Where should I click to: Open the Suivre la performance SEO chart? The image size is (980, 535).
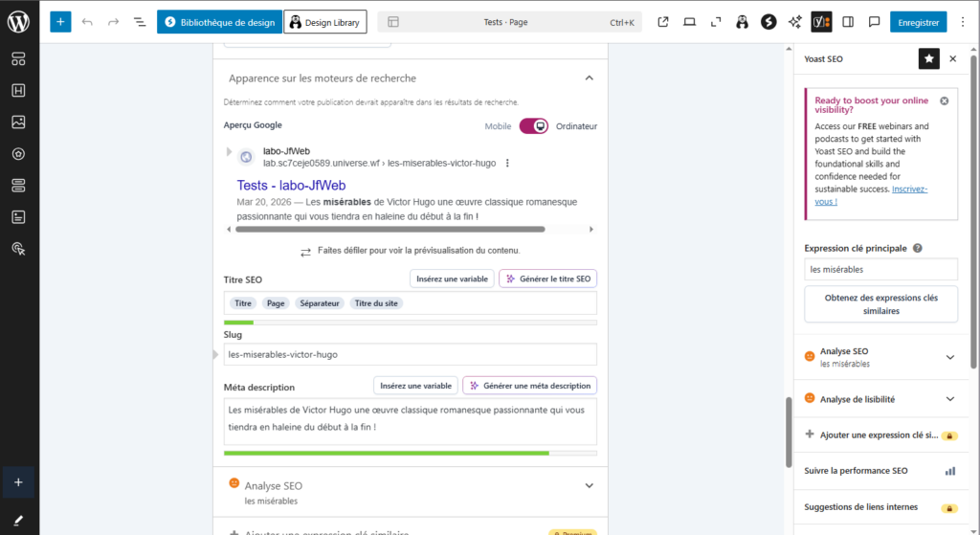click(880, 471)
